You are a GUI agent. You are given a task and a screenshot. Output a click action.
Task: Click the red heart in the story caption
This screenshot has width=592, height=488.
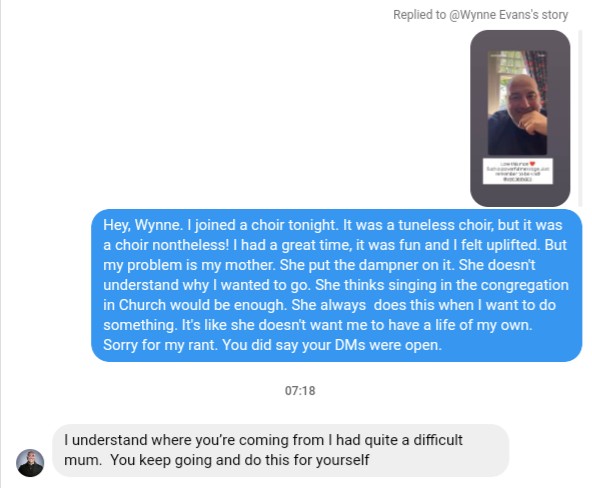pyautogui.click(x=532, y=163)
